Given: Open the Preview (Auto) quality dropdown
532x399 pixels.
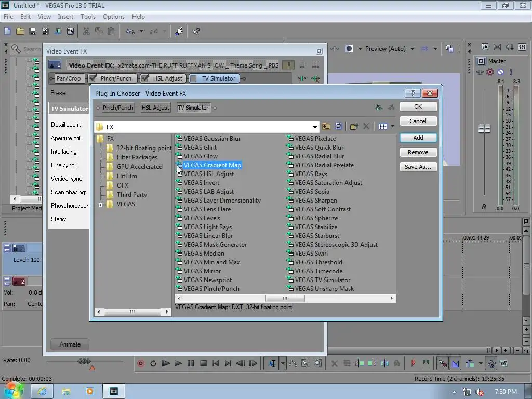Looking at the screenshot, I should 412,49.
